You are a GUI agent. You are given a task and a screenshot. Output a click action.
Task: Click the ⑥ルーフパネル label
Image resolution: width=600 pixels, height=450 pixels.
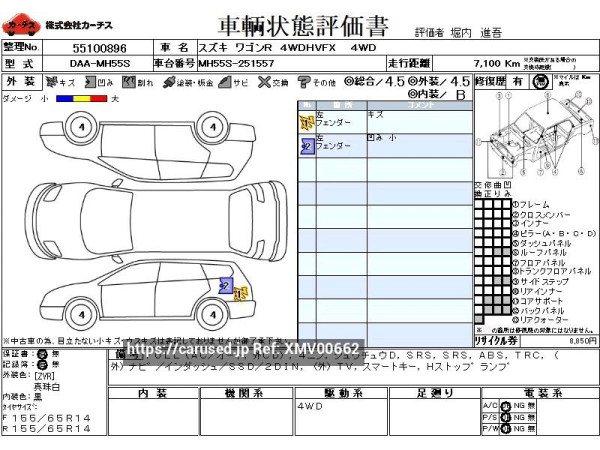(x=539, y=253)
